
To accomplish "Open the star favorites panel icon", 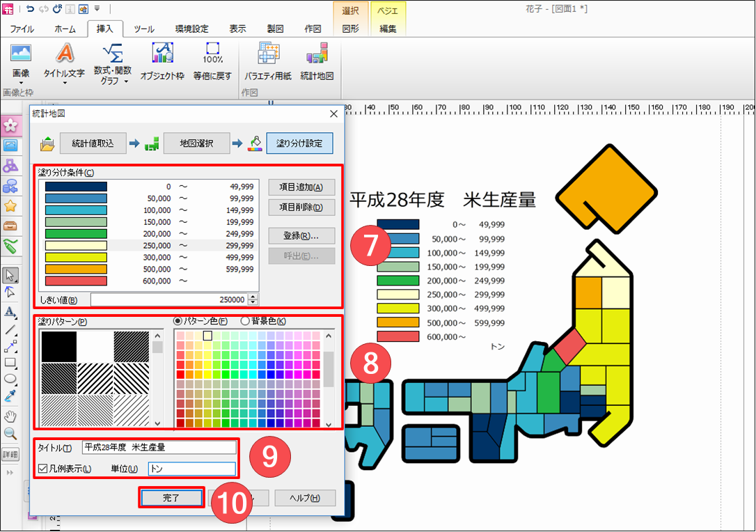I will 10,206.
